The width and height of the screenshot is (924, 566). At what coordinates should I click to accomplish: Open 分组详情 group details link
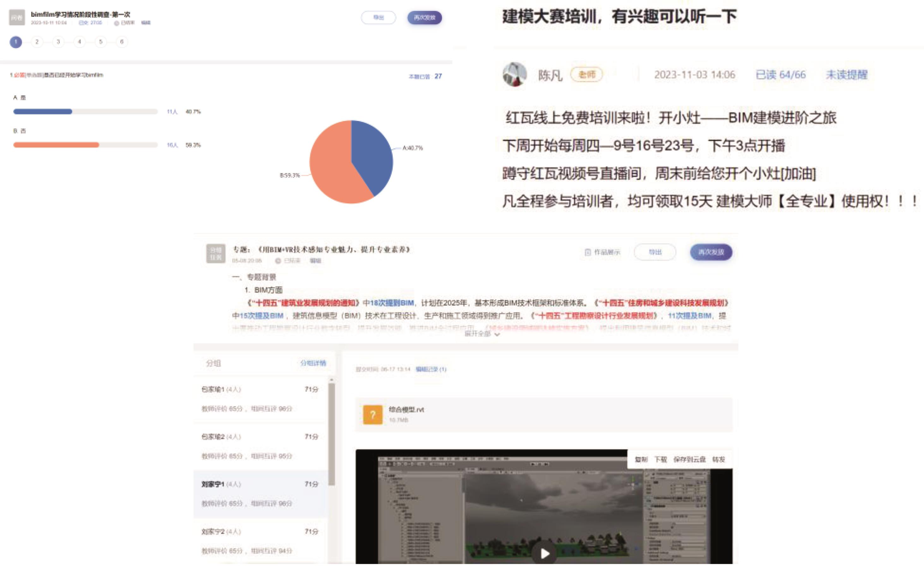tap(313, 363)
